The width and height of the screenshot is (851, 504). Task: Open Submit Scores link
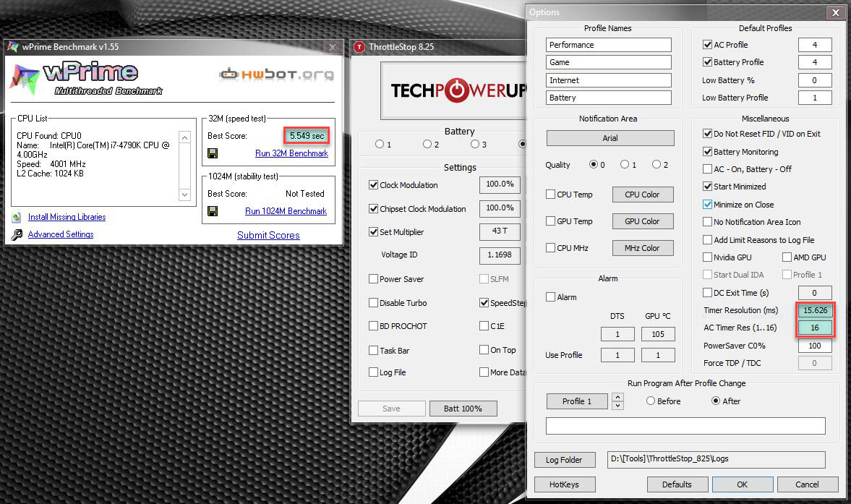268,236
